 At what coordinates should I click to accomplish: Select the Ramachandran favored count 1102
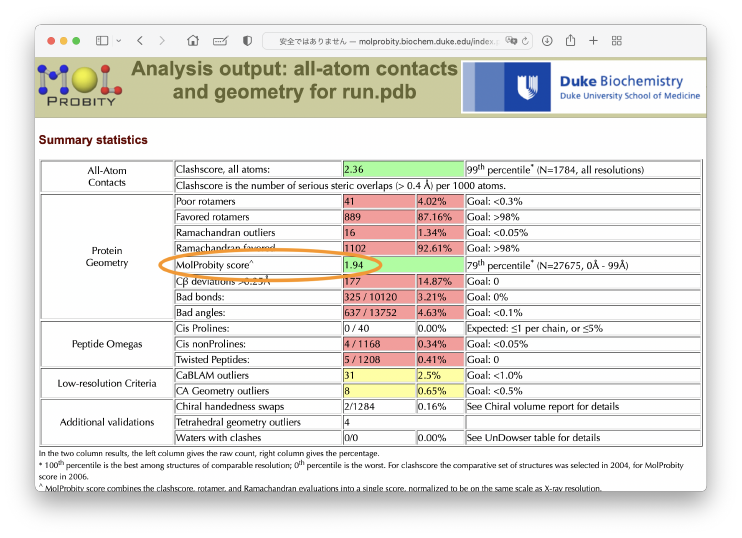355,248
